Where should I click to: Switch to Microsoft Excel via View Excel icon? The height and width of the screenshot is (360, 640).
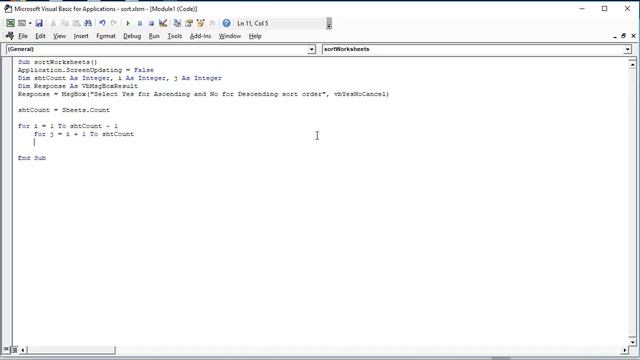pyautogui.click(x=10, y=23)
